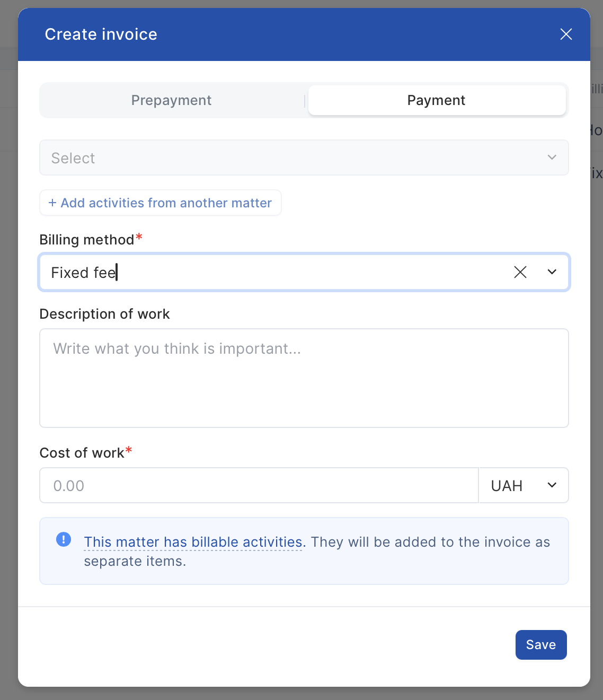Focus the Billing method field showing Fixed fee
This screenshot has width=603, height=700.
tap(265, 273)
